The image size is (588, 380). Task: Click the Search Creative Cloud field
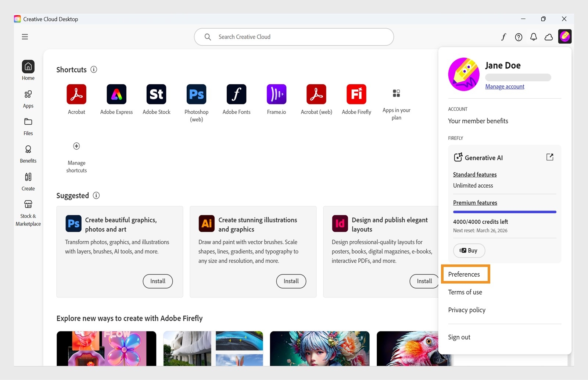pos(294,37)
